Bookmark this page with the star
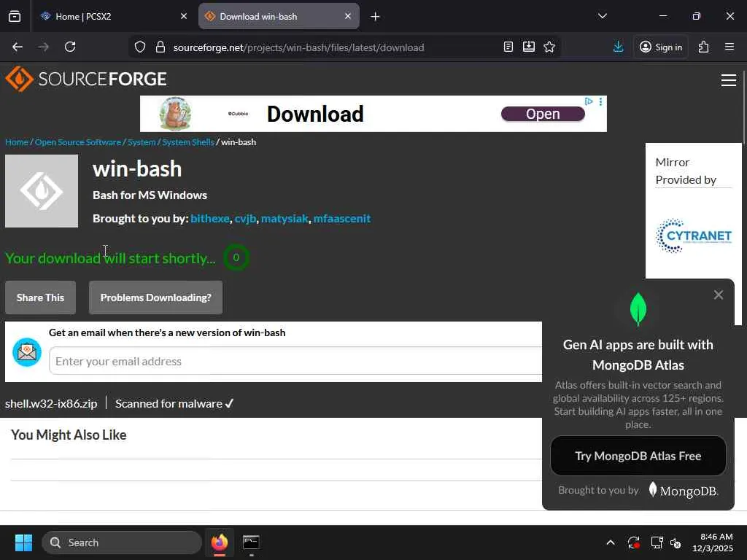747x560 pixels. [x=549, y=47]
